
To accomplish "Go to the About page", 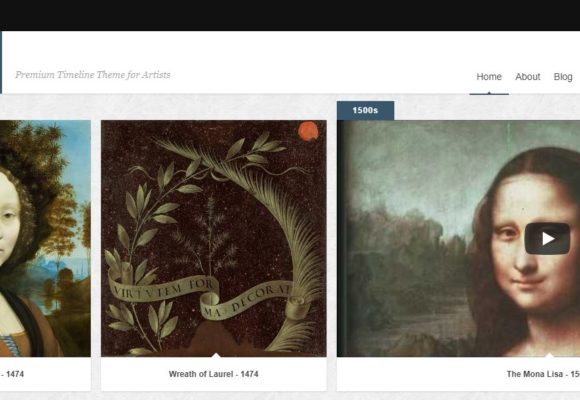I will (527, 77).
